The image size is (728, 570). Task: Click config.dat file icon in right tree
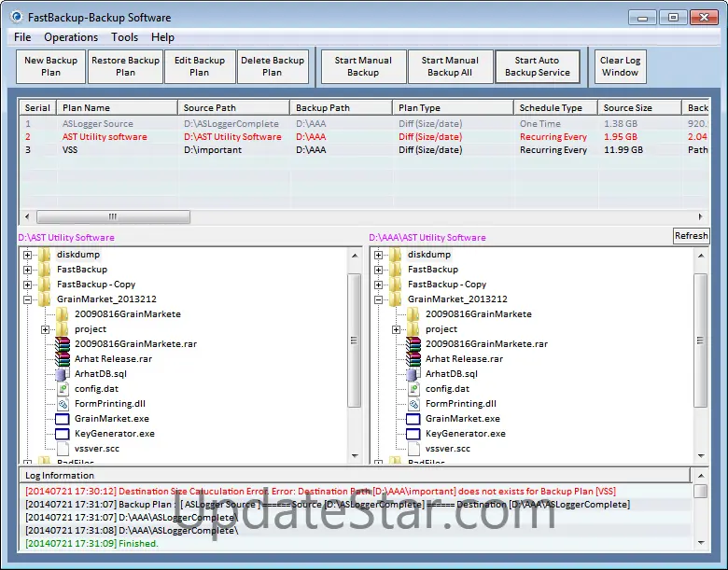point(413,388)
